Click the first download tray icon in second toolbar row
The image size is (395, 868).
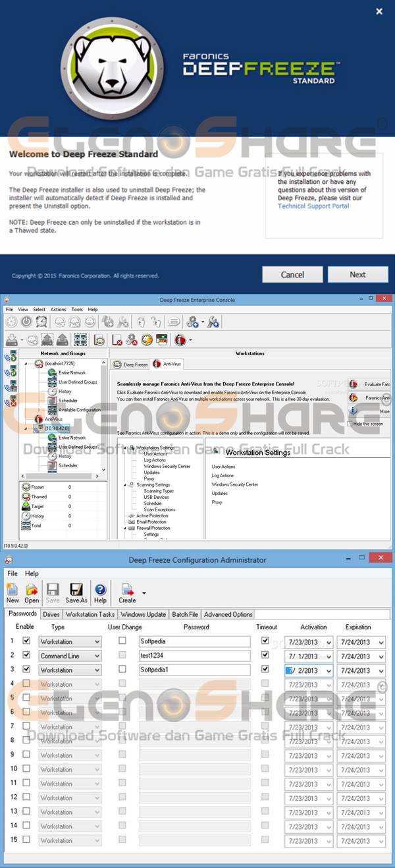coord(12,340)
